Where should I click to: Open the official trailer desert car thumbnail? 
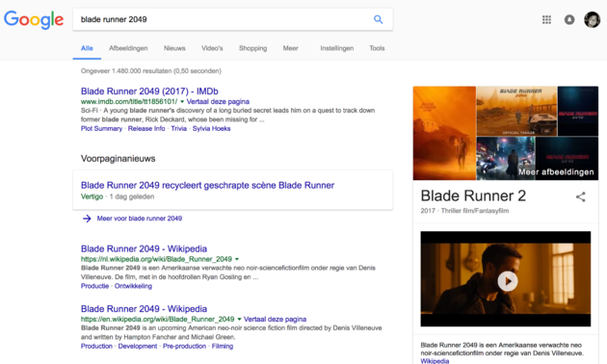[x=516, y=111]
